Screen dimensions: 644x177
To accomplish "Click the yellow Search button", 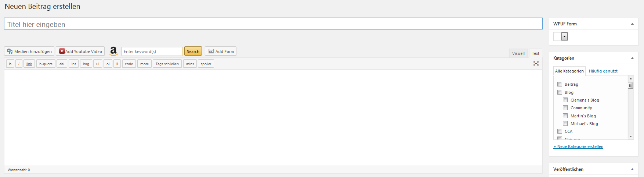I will (x=193, y=51).
